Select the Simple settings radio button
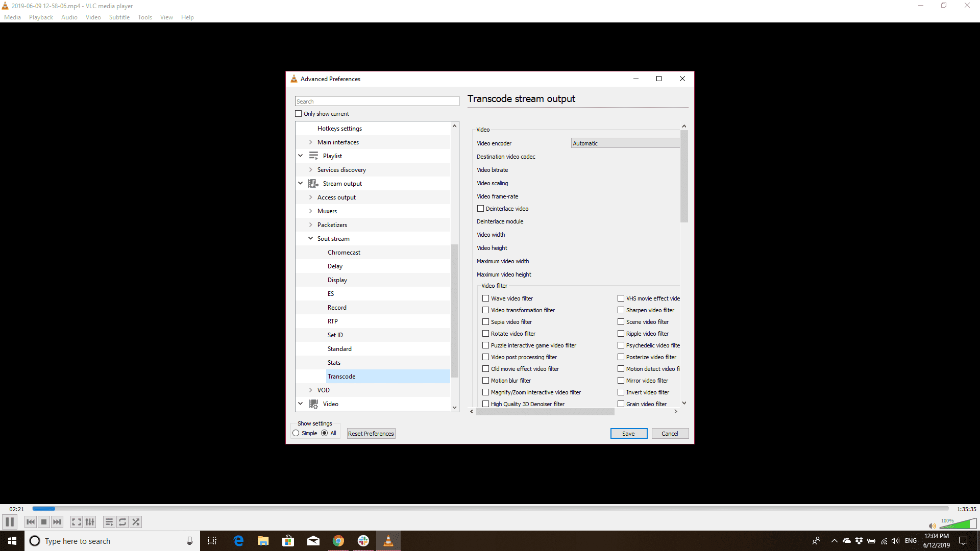 296,433
